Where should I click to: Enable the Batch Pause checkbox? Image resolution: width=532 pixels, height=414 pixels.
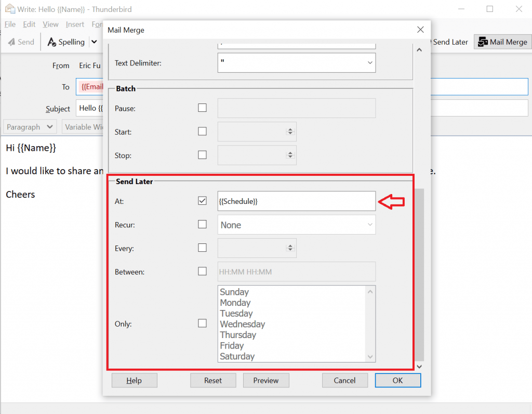click(x=203, y=108)
